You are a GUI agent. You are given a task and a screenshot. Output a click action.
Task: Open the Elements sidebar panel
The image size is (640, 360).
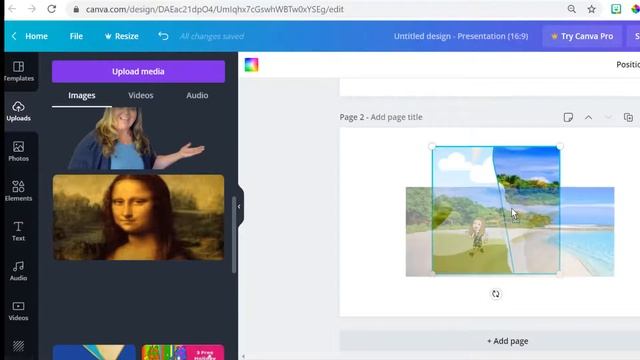(x=18, y=191)
